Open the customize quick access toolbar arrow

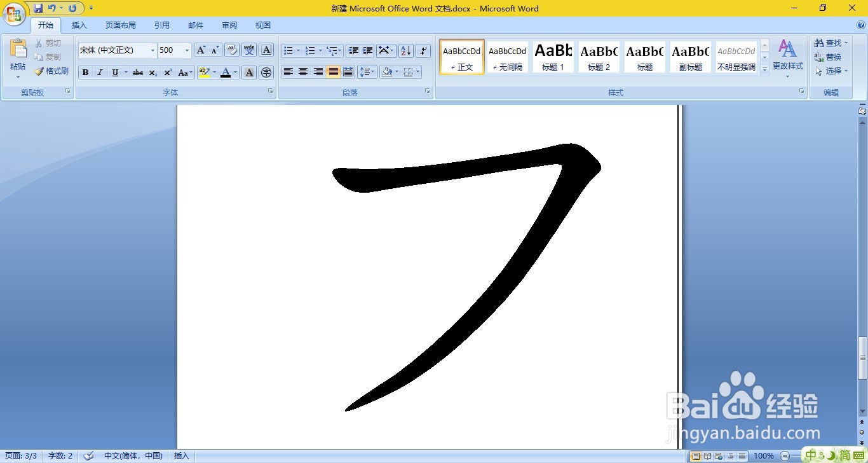tap(91, 8)
